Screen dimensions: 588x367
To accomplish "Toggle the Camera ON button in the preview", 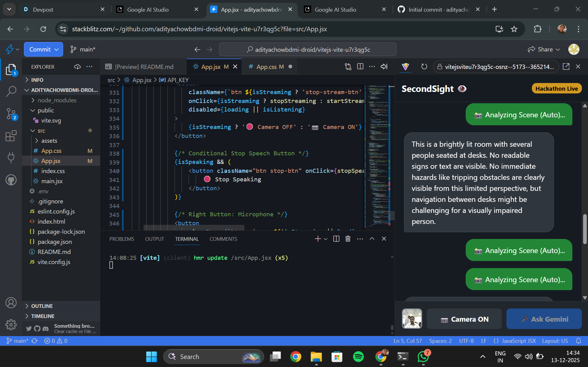I will [464, 319].
